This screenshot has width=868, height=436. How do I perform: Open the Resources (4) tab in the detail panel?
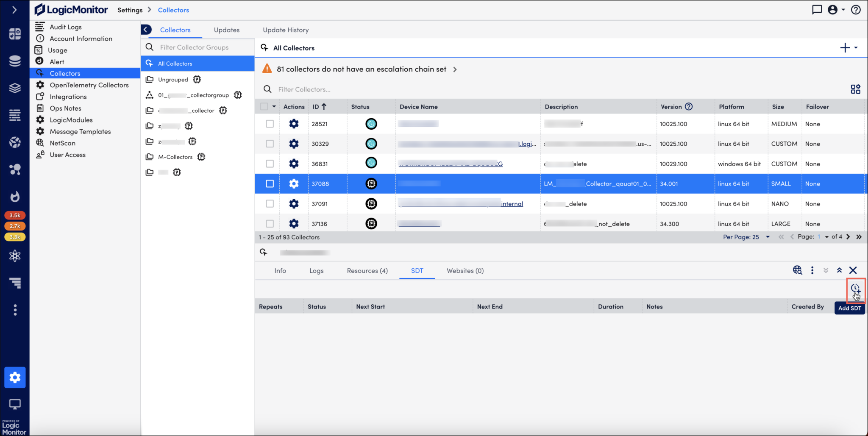tap(367, 270)
